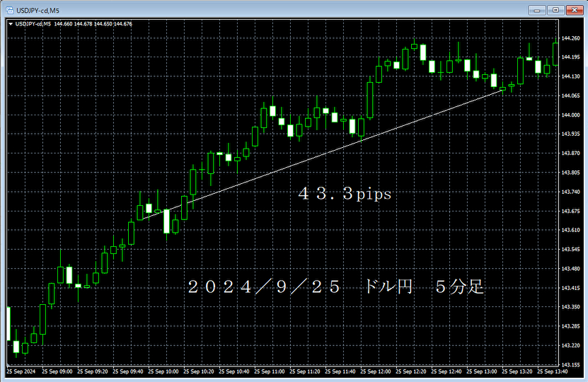Maximize the USDJPY-cd,M5 chart window

555,10
